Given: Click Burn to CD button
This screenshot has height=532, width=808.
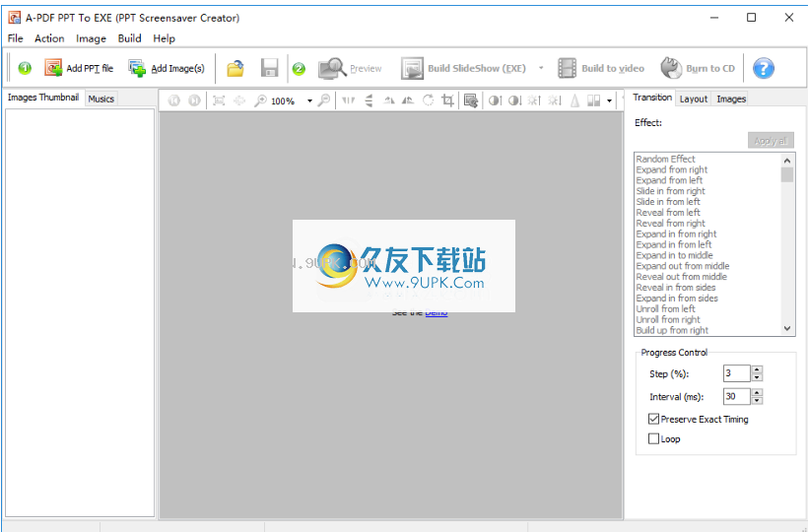Looking at the screenshot, I should click(x=698, y=68).
